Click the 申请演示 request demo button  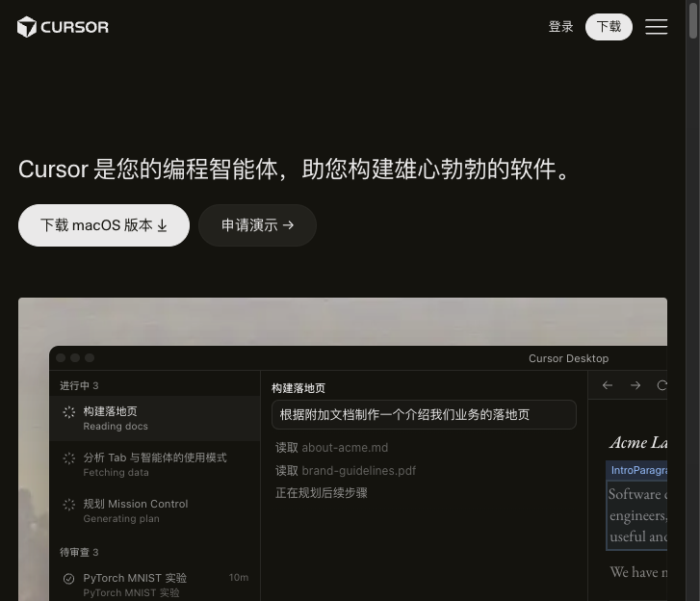tap(258, 225)
